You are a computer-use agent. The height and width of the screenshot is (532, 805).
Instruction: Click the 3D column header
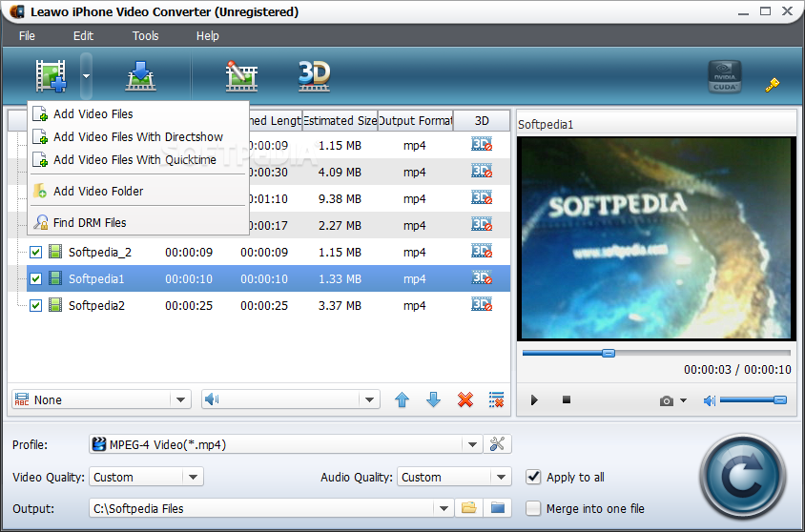click(482, 120)
